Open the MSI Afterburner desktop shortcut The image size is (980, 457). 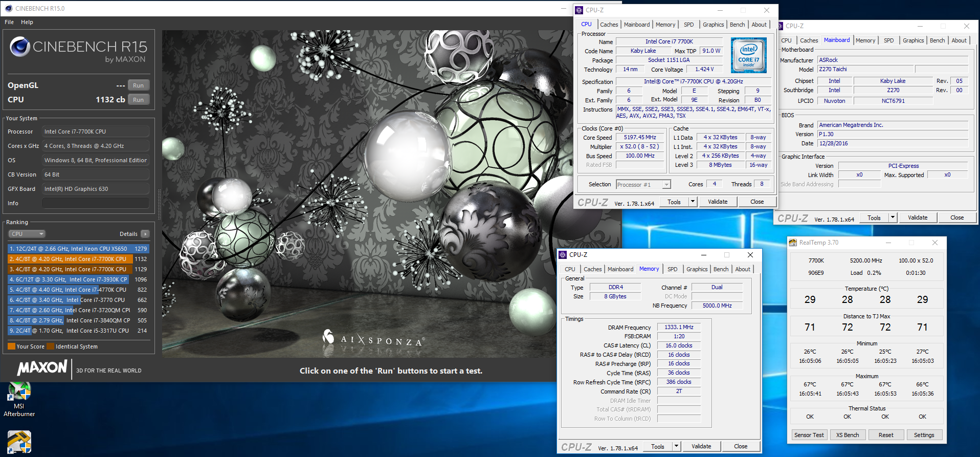point(19,399)
